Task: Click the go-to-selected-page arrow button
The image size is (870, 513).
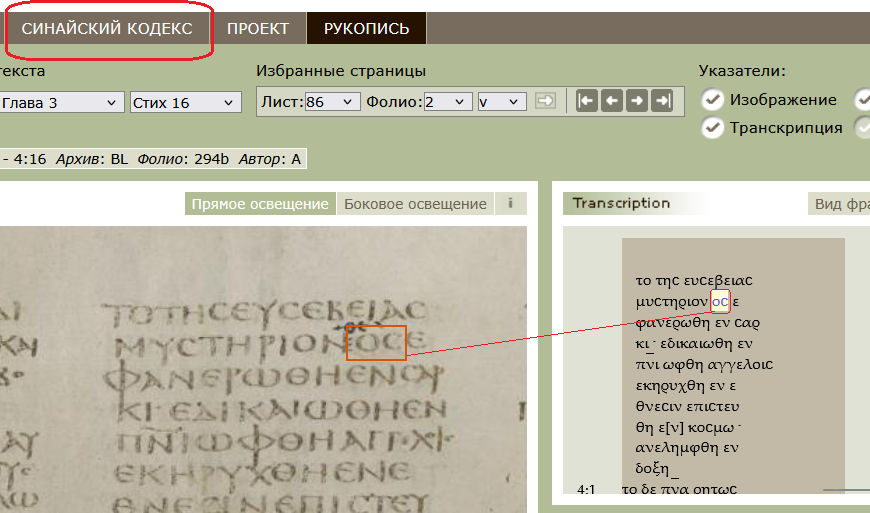Action: tap(545, 101)
